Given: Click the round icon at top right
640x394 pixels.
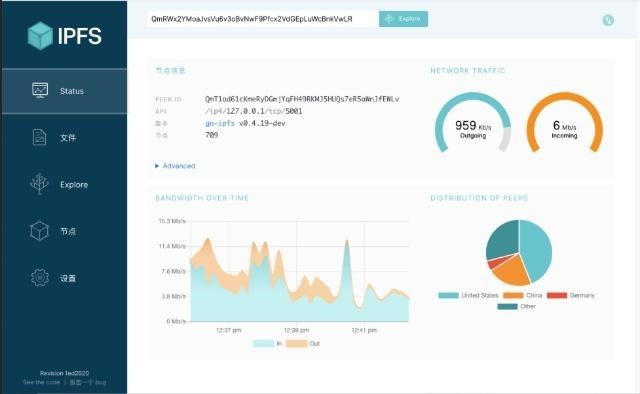Looking at the screenshot, I should coord(608,20).
